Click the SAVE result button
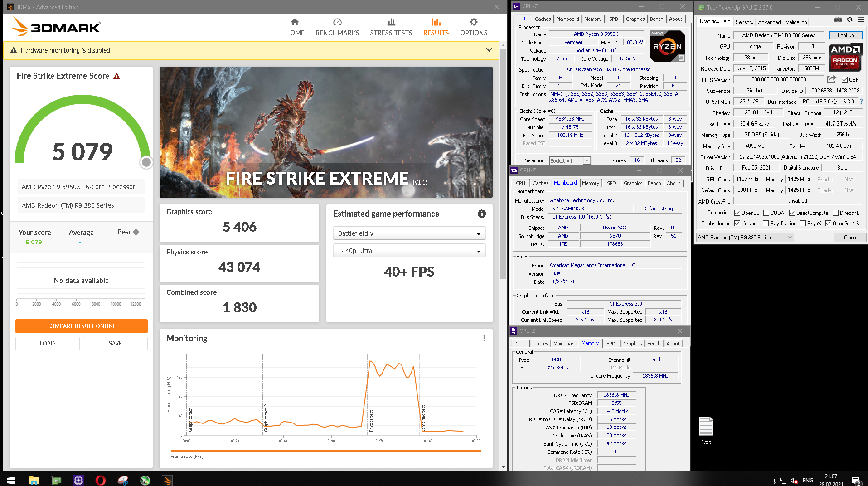The image size is (868, 486). [x=115, y=343]
